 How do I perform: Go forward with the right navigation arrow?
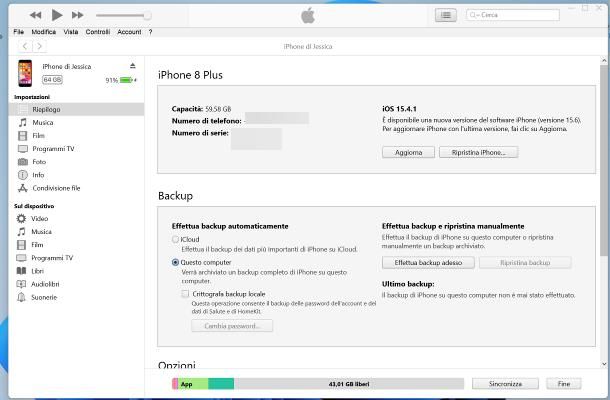point(39,46)
